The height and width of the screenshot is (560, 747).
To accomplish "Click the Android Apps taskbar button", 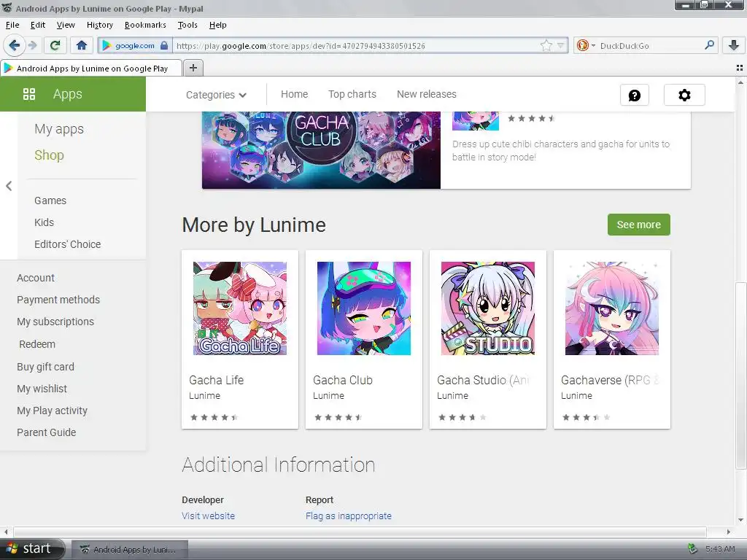I will [130, 549].
